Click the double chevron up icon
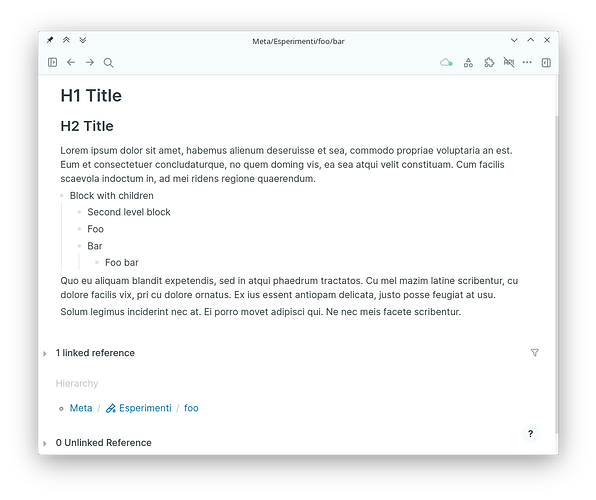 (66, 40)
